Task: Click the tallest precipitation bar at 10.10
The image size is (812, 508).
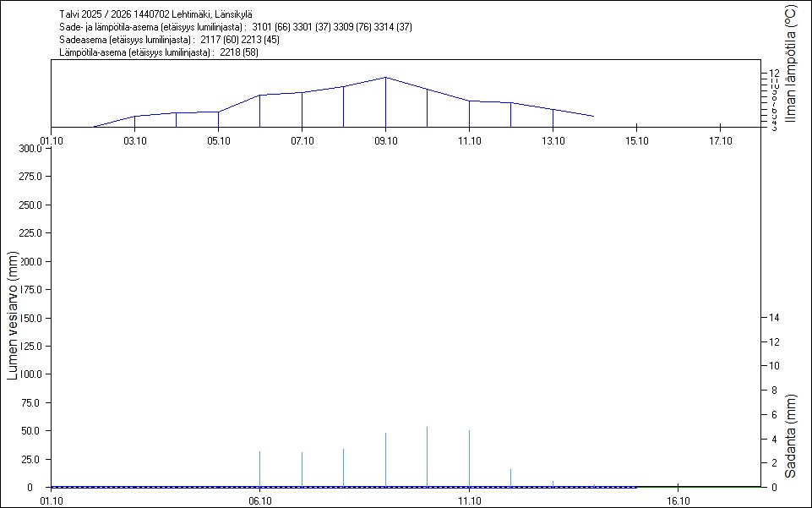Action: pos(427,456)
